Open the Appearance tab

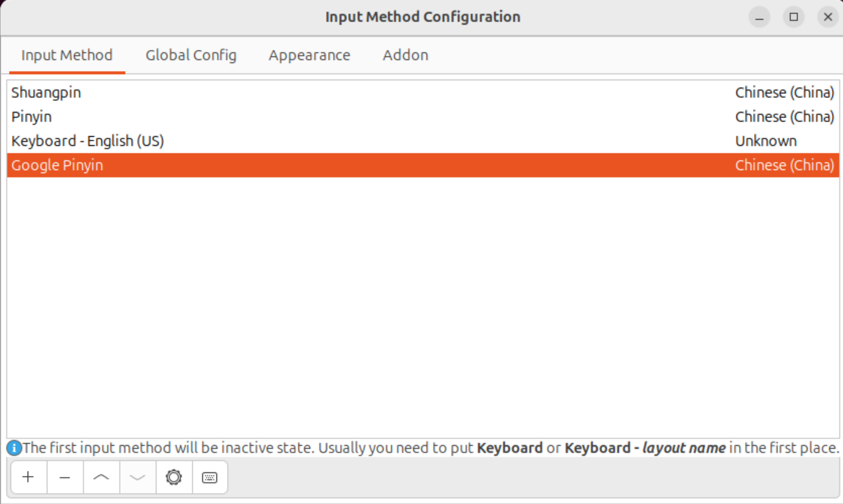tap(309, 55)
